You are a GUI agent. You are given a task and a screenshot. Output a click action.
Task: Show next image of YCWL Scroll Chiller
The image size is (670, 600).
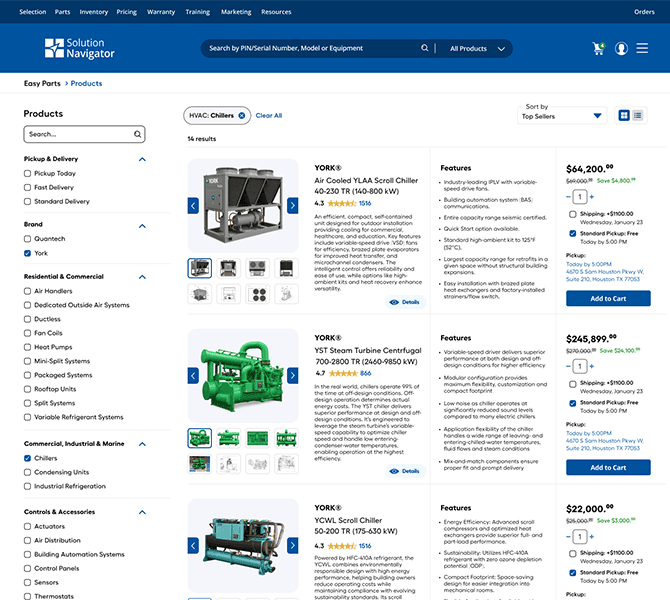pos(293,546)
